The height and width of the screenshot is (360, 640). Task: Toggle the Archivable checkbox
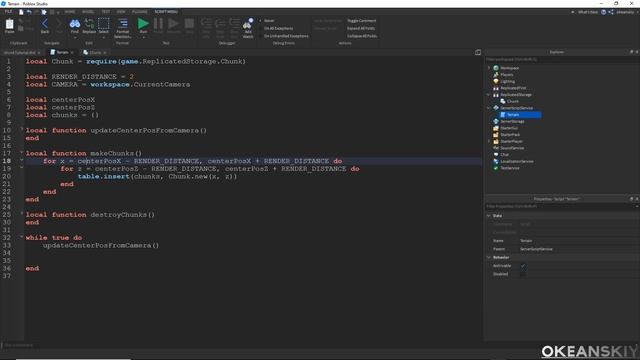pos(523,266)
